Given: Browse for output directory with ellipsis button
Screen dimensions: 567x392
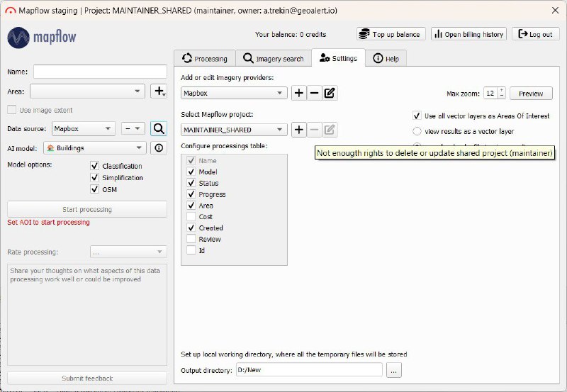Looking at the screenshot, I should (394, 370).
